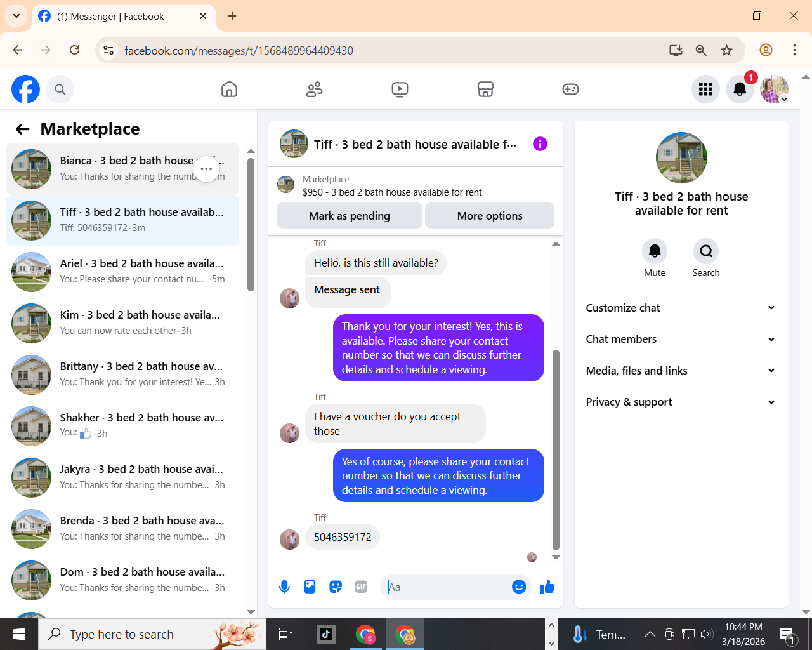Open a new browser tab
Screen dimensions: 812x650
[232, 16]
